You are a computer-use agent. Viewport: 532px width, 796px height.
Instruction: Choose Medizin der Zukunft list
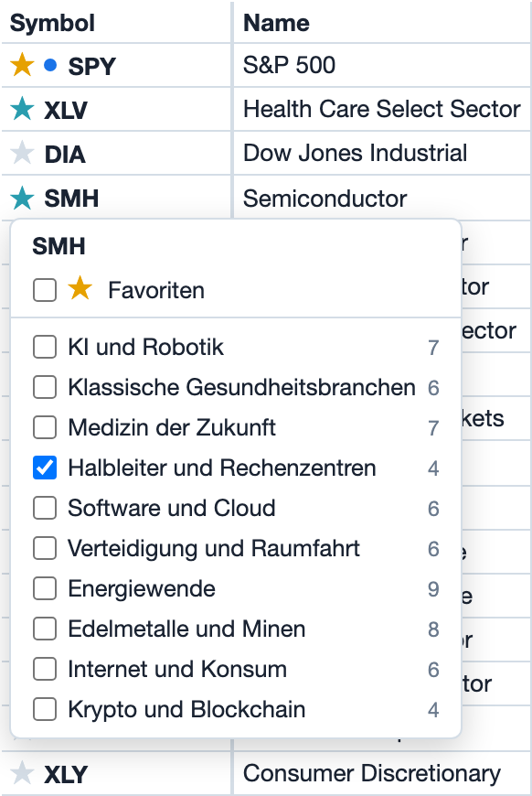click(236, 427)
